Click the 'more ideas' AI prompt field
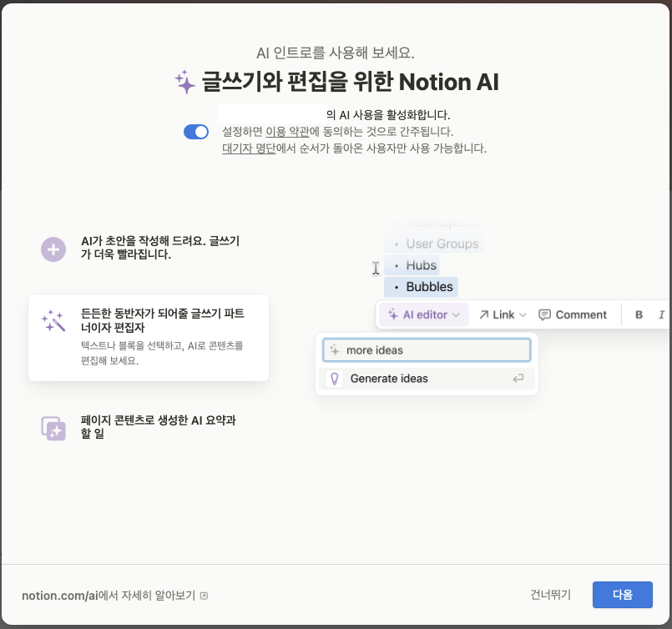The image size is (672, 629). pyautogui.click(x=427, y=350)
